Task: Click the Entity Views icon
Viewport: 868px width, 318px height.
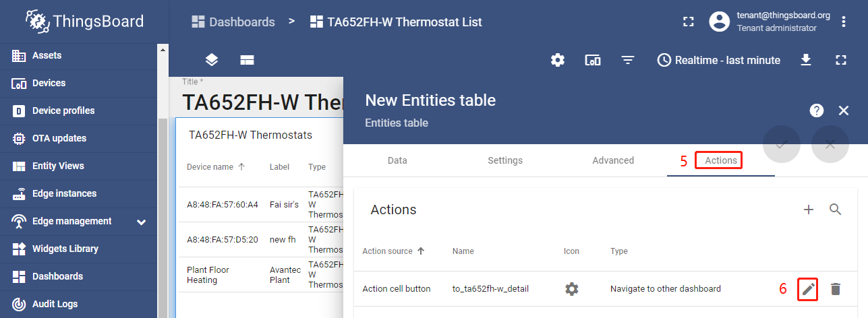Action: (20, 166)
